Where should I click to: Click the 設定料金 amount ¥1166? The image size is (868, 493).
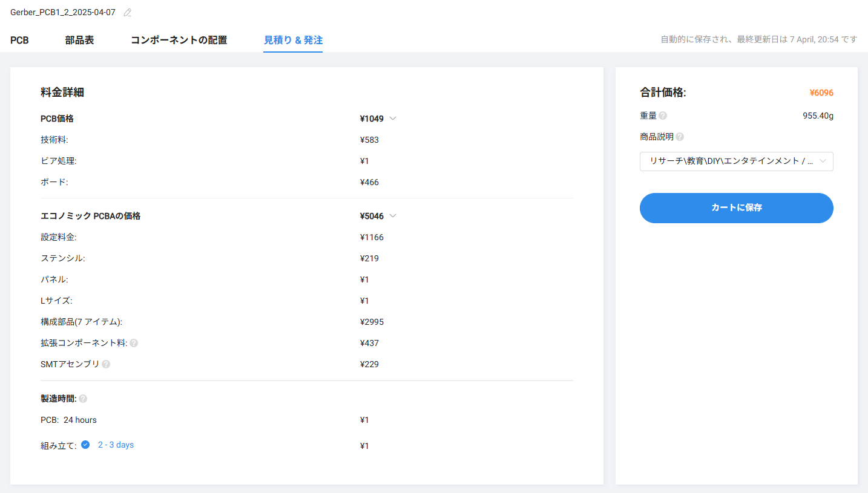pos(372,237)
